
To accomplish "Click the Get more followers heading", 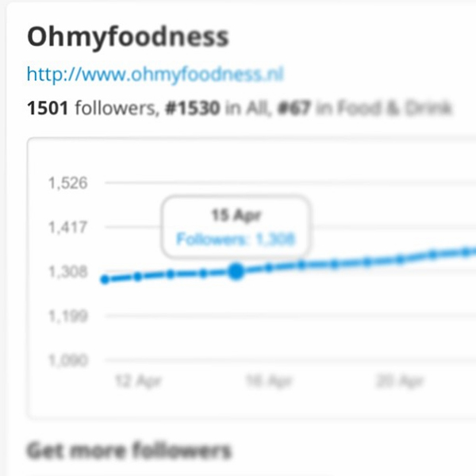I will [x=129, y=451].
